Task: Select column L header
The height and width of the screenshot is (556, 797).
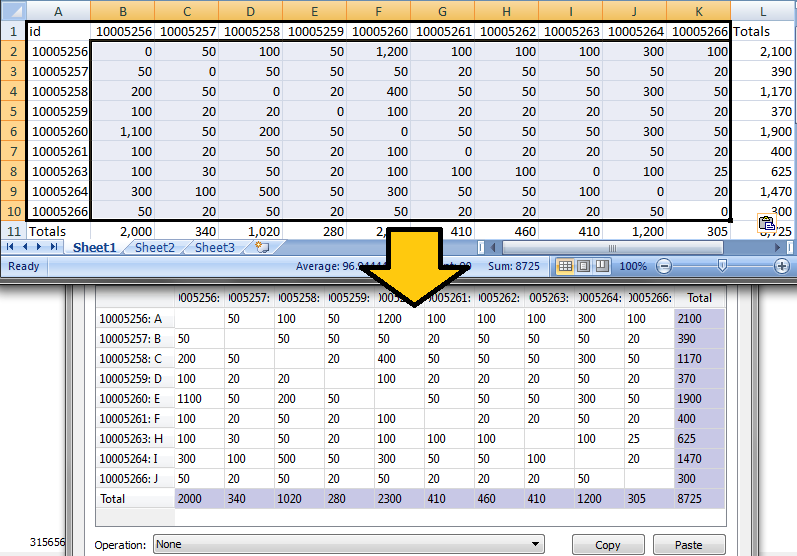Action: point(763,11)
